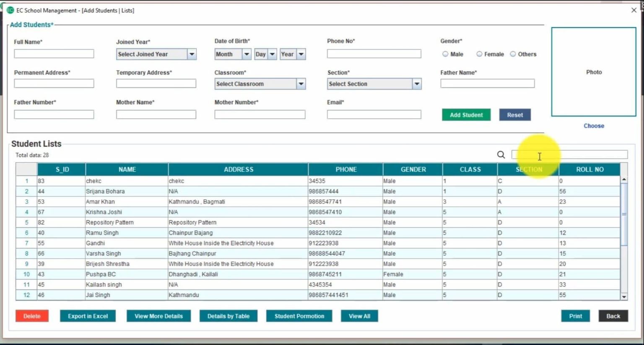The width and height of the screenshot is (644, 345).
Task: Open Student Promotion
Action: [x=299, y=316]
